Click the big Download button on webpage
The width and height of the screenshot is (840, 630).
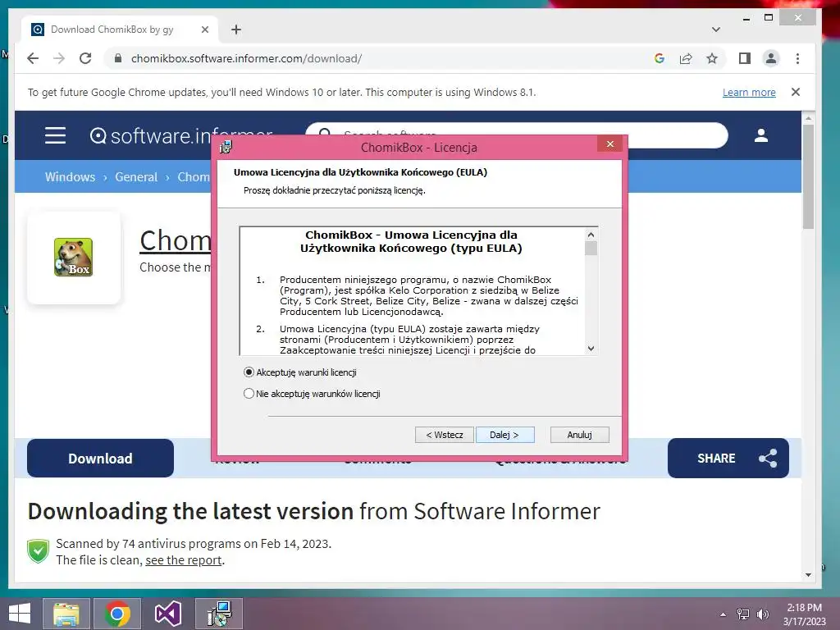pyautogui.click(x=100, y=458)
